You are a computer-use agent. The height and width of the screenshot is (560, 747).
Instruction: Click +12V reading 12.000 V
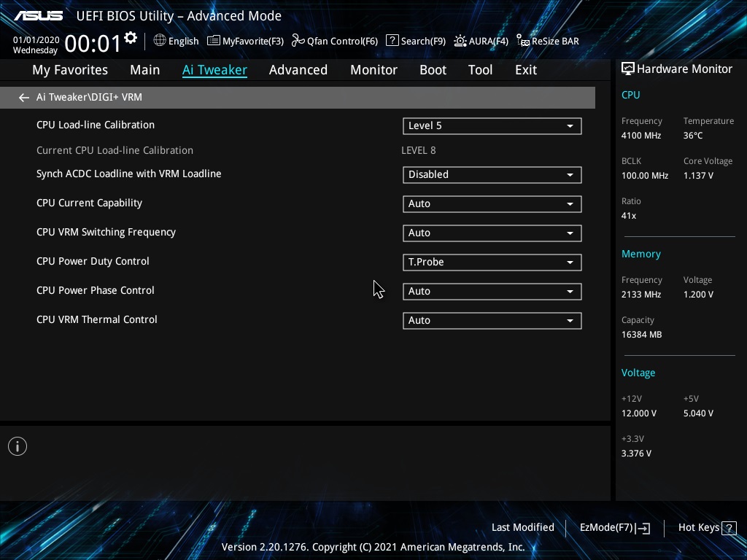point(638,413)
